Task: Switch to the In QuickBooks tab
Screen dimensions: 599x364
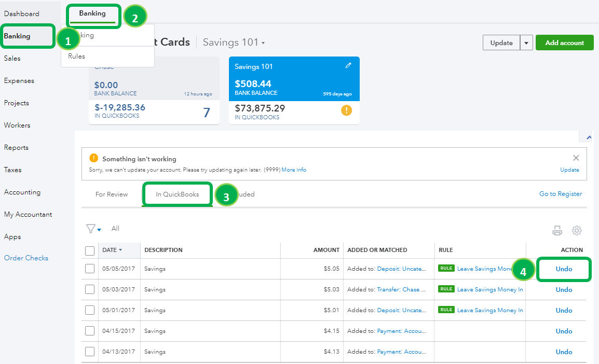Action: (x=177, y=194)
